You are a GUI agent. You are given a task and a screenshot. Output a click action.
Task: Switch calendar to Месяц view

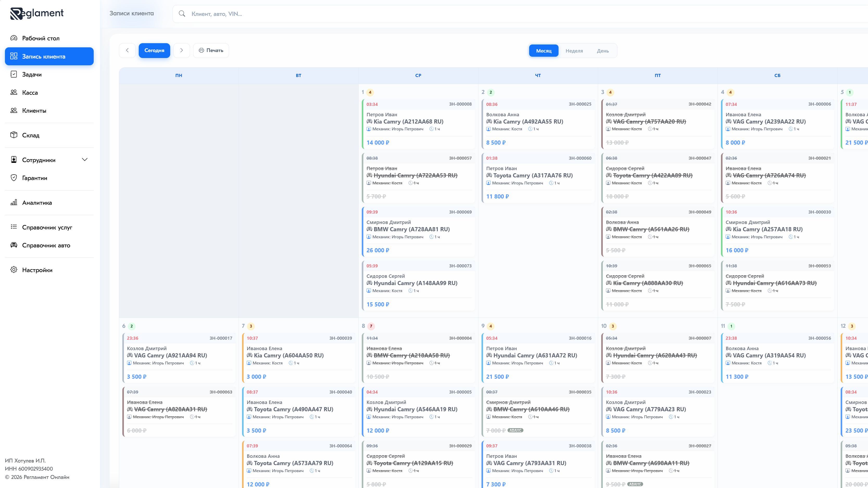(544, 51)
